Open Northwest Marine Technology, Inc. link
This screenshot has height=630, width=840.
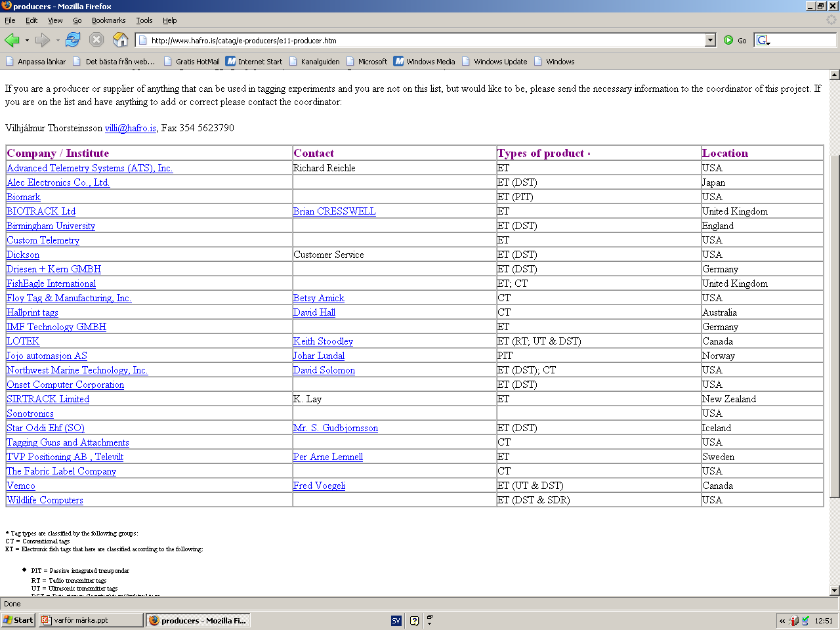pos(77,370)
